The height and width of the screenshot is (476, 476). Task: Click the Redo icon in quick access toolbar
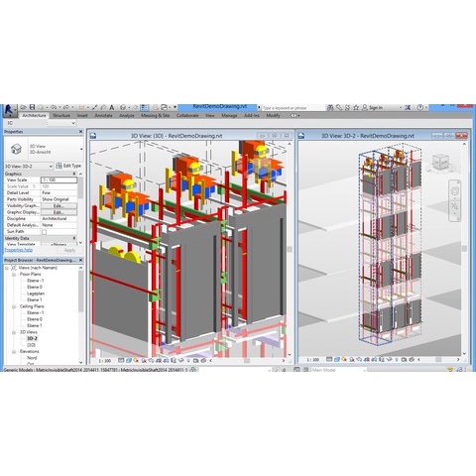tap(66, 107)
